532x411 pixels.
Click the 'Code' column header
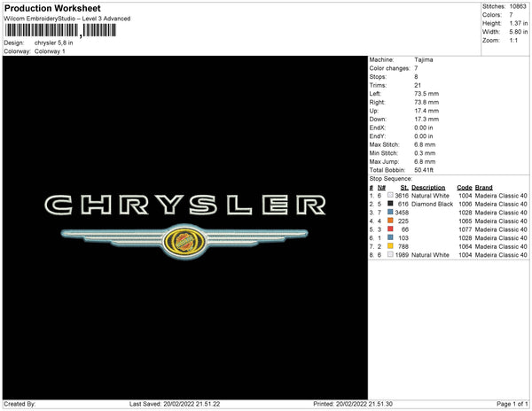click(x=465, y=188)
